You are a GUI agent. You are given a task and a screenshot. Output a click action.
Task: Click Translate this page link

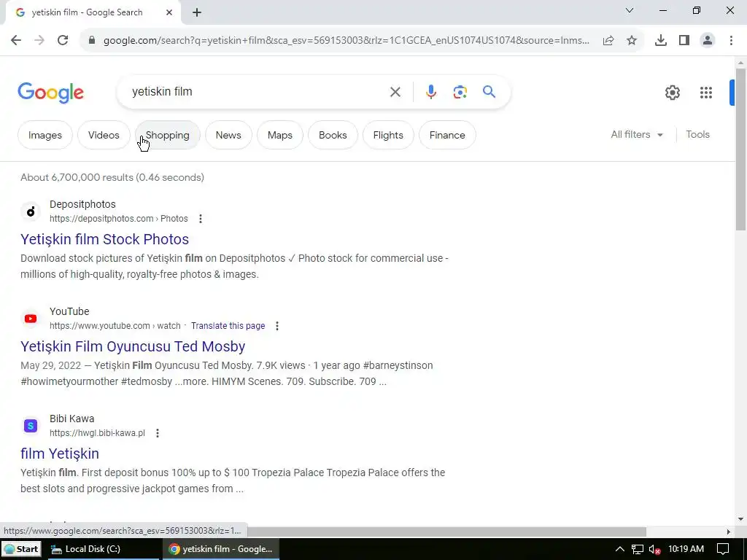(x=228, y=326)
